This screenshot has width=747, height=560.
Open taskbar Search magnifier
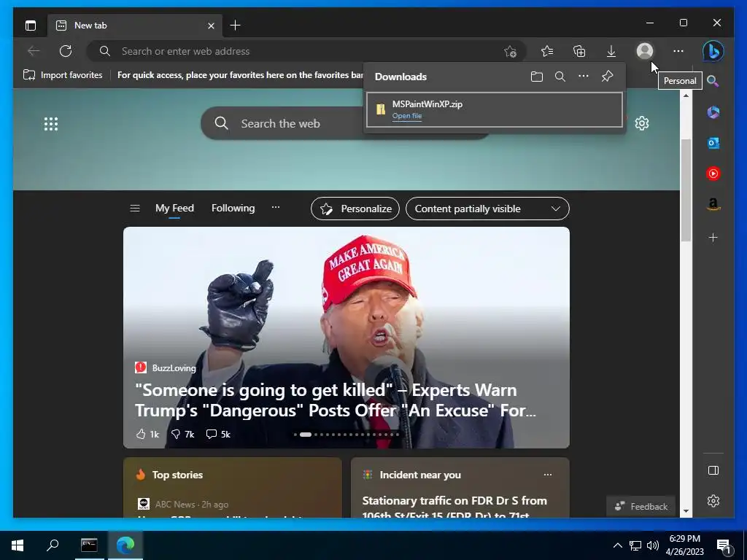click(53, 545)
